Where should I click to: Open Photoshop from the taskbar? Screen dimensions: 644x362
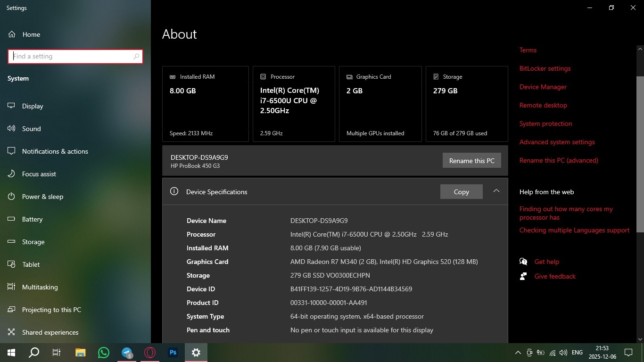click(173, 352)
